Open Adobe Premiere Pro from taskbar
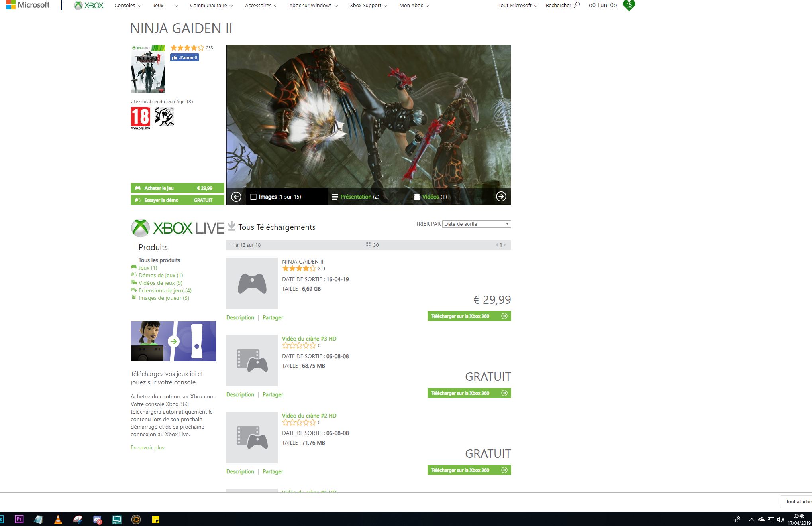Screen dimensions: 812x526 coord(19,519)
